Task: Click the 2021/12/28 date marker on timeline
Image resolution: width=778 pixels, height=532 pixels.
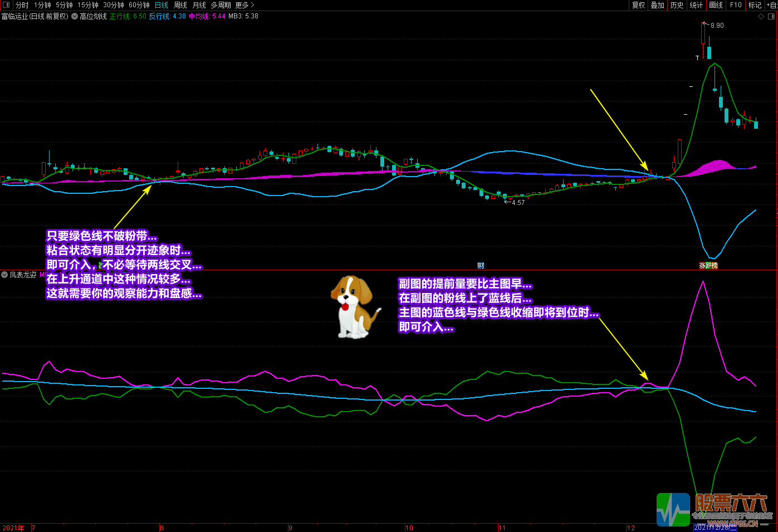Action: pos(715,528)
